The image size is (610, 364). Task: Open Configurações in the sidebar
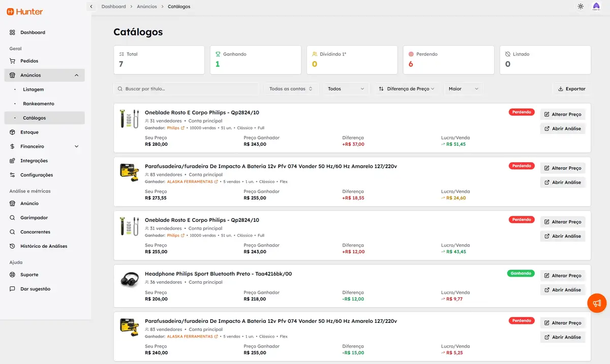[x=44, y=175]
